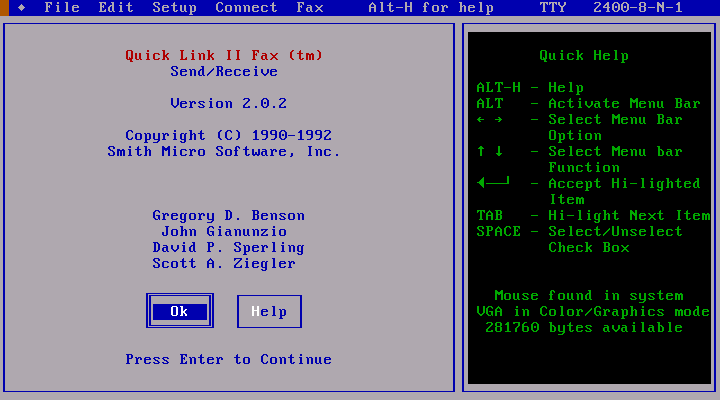This screenshot has width=720, height=400.
Task: Open the Setup menu
Action: [x=174, y=8]
